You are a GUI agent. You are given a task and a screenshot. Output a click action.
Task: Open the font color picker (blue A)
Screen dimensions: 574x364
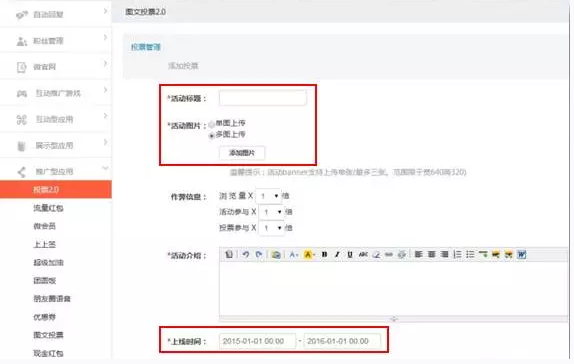[293, 255]
